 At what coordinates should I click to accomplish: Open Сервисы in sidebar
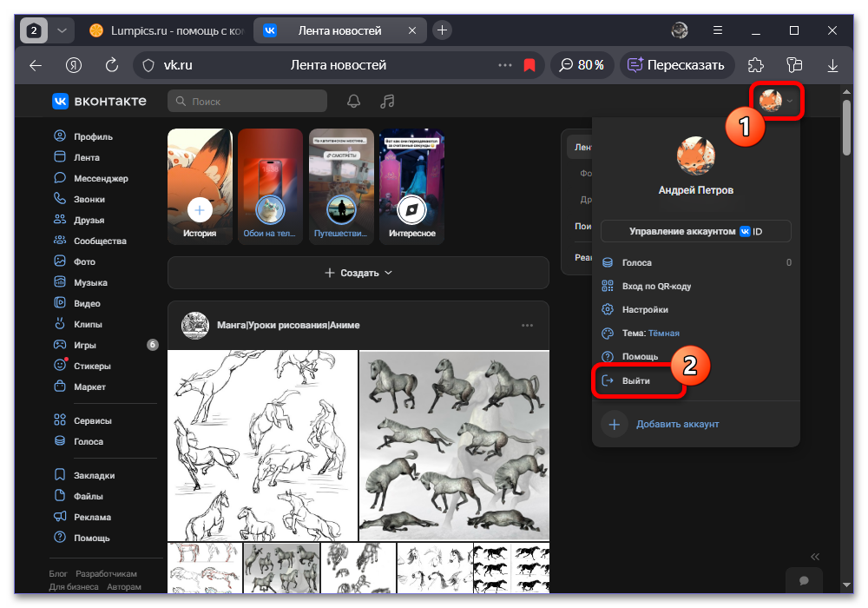coord(83,421)
